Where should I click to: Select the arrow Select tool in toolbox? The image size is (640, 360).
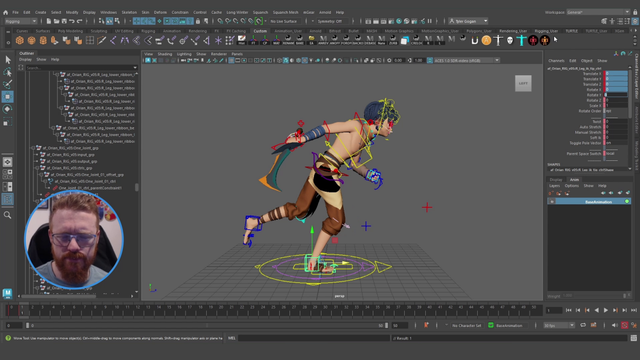tap(8, 60)
